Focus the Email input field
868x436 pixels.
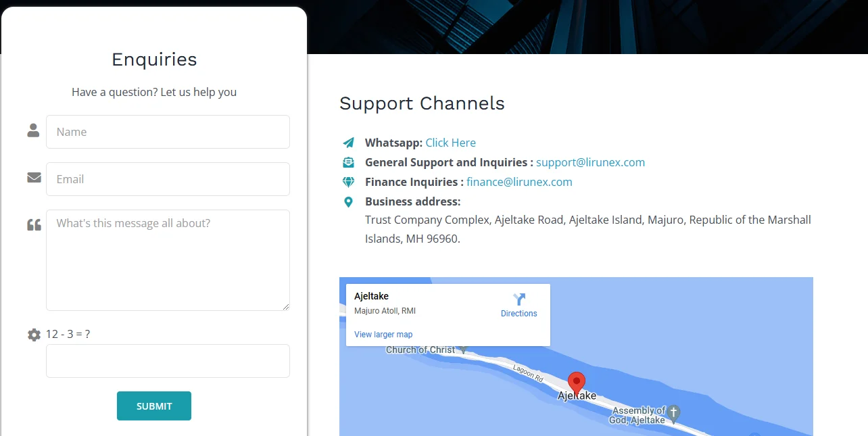click(168, 179)
